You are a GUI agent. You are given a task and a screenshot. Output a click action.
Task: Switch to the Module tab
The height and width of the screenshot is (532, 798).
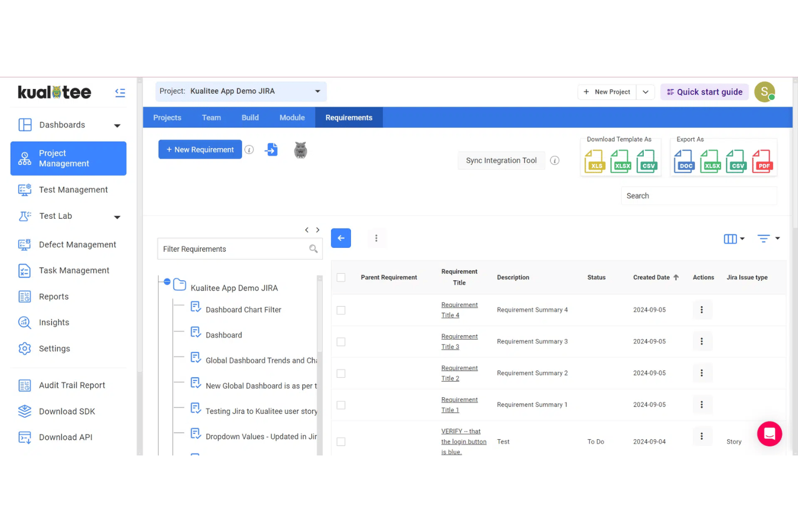click(x=292, y=118)
